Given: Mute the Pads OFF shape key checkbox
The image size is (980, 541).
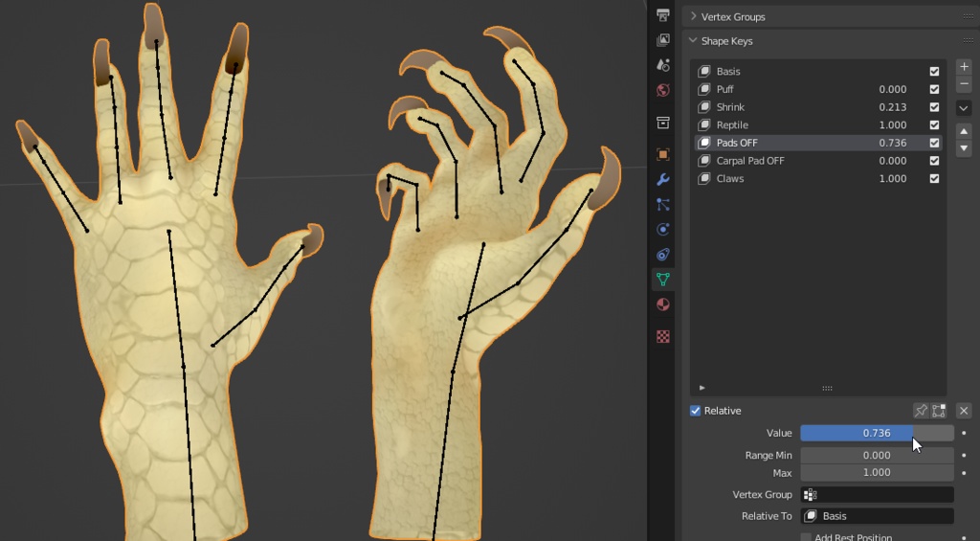Looking at the screenshot, I should point(934,143).
